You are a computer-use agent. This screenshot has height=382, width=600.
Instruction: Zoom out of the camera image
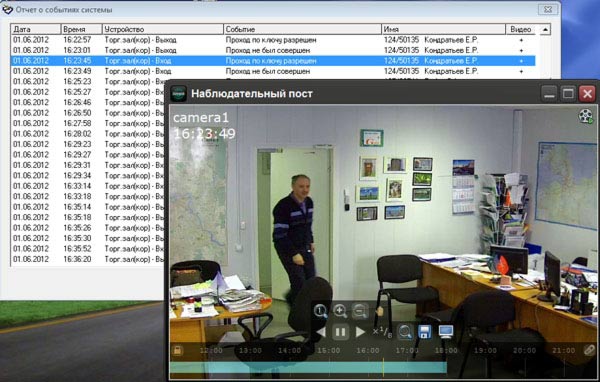(360, 311)
